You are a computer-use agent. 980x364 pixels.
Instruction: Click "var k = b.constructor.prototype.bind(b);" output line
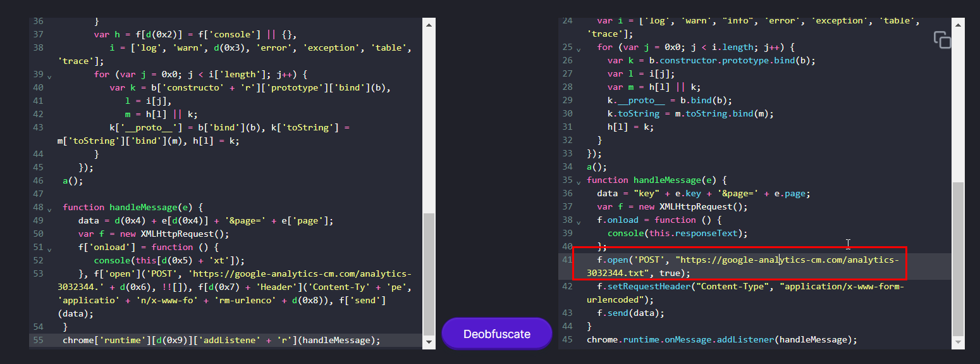[x=712, y=61]
